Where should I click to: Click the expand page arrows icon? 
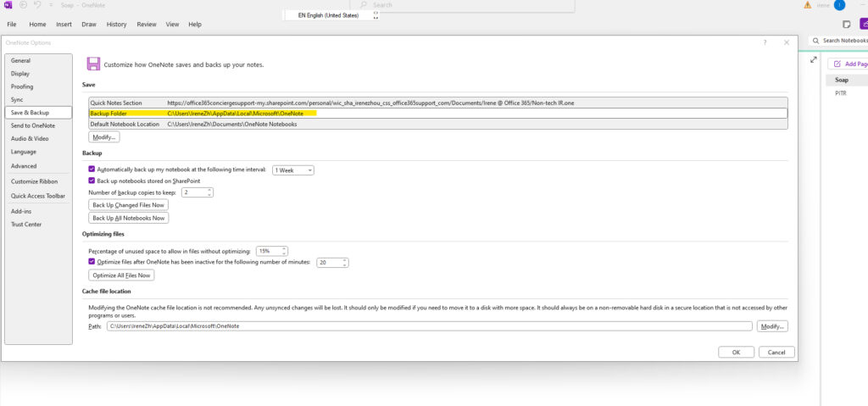[813, 60]
